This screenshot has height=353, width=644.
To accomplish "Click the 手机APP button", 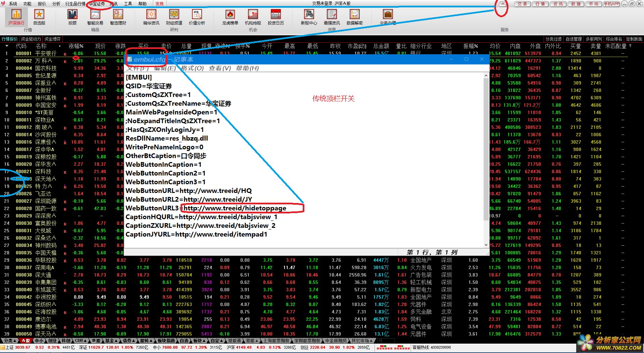I will click(611, 4).
